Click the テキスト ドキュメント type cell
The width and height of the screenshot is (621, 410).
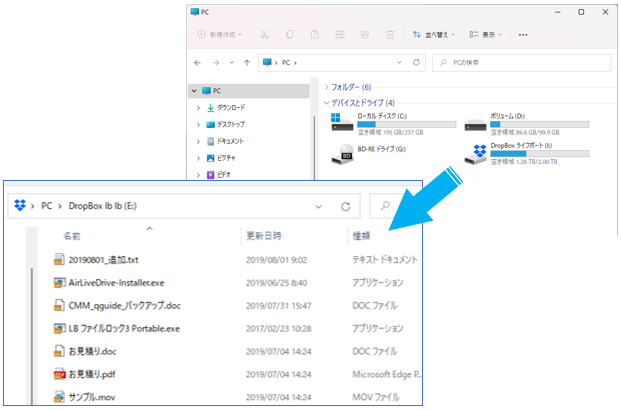(x=385, y=260)
